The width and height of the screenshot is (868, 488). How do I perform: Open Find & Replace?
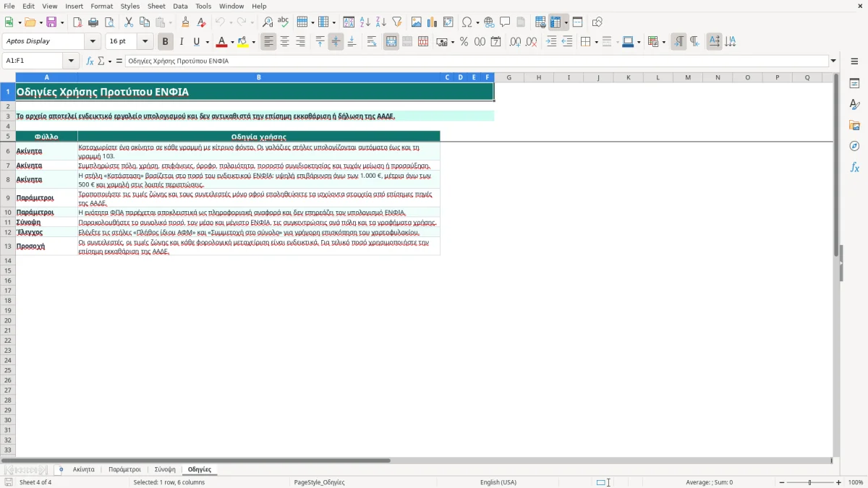pyautogui.click(x=268, y=22)
